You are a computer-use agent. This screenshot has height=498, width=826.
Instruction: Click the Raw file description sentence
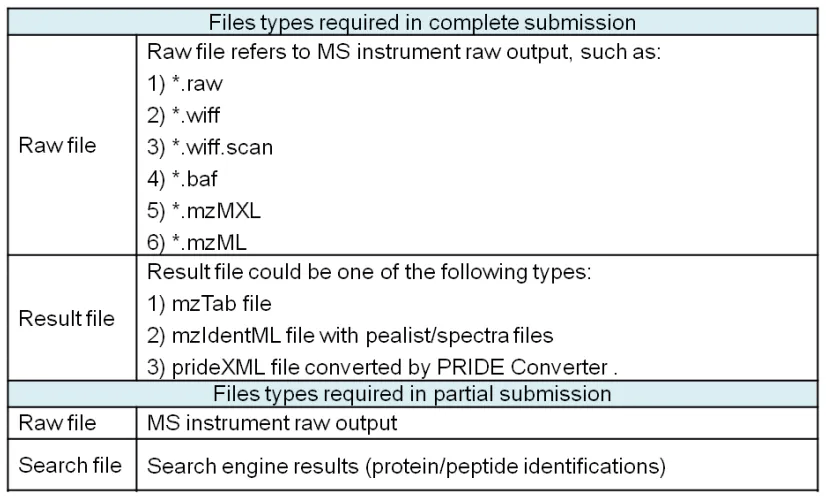coord(404,52)
